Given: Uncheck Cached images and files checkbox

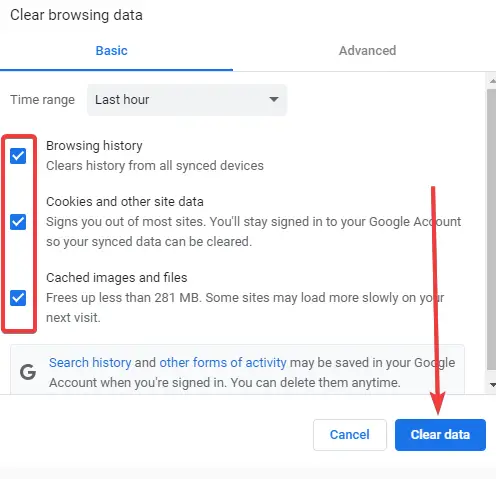Looking at the screenshot, I should coord(18,298).
